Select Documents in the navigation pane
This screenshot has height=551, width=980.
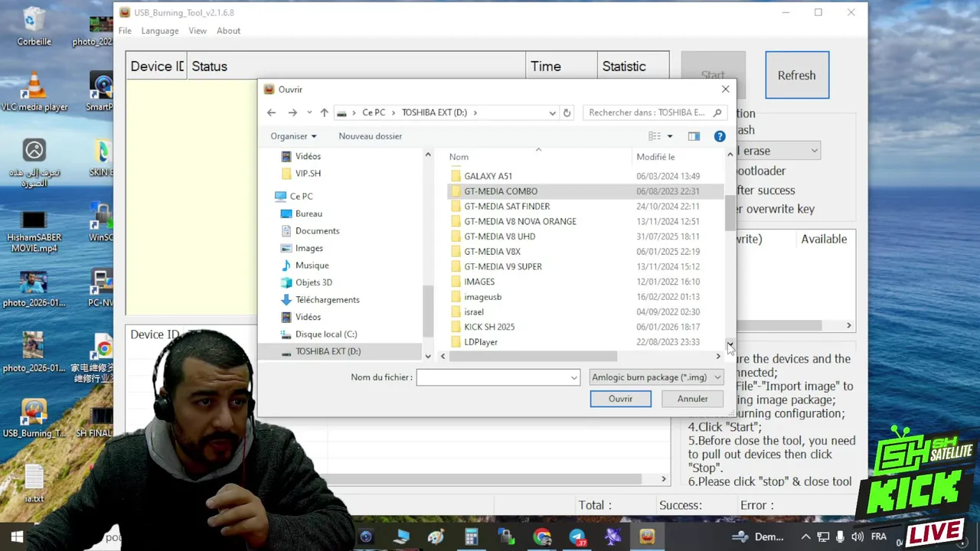[317, 231]
